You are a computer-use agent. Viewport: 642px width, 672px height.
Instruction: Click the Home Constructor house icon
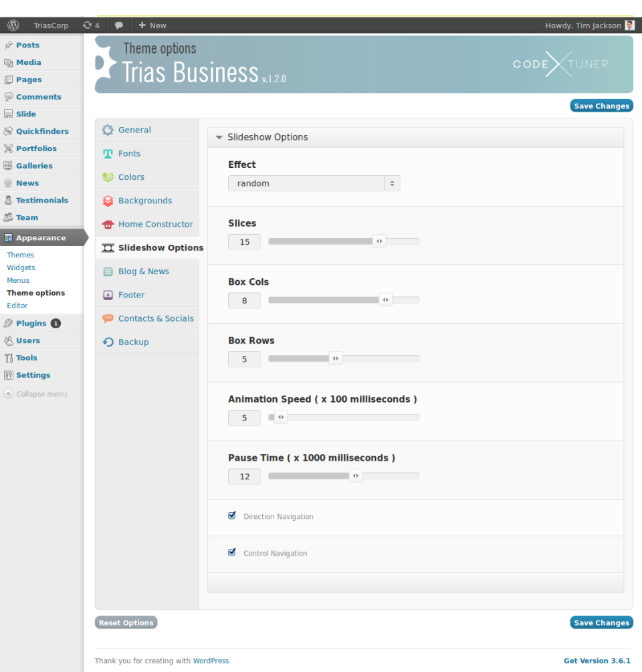[108, 224]
